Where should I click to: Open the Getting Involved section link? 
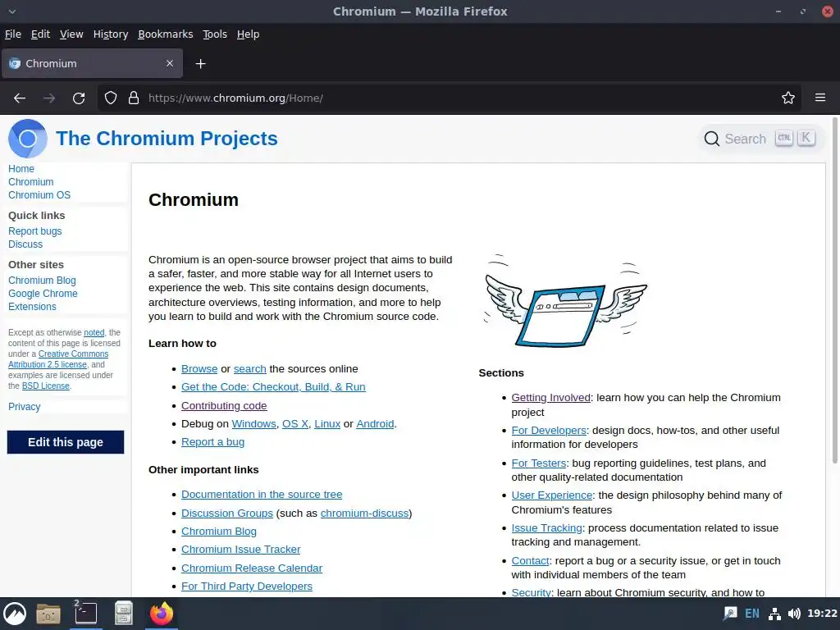550,398
